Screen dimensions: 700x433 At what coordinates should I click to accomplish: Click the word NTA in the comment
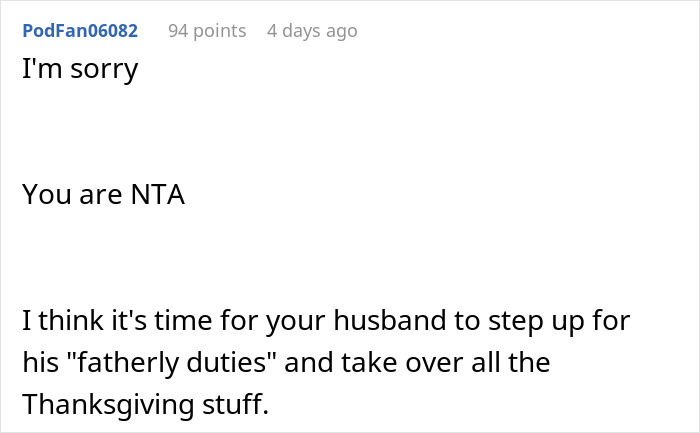pyautogui.click(x=158, y=195)
